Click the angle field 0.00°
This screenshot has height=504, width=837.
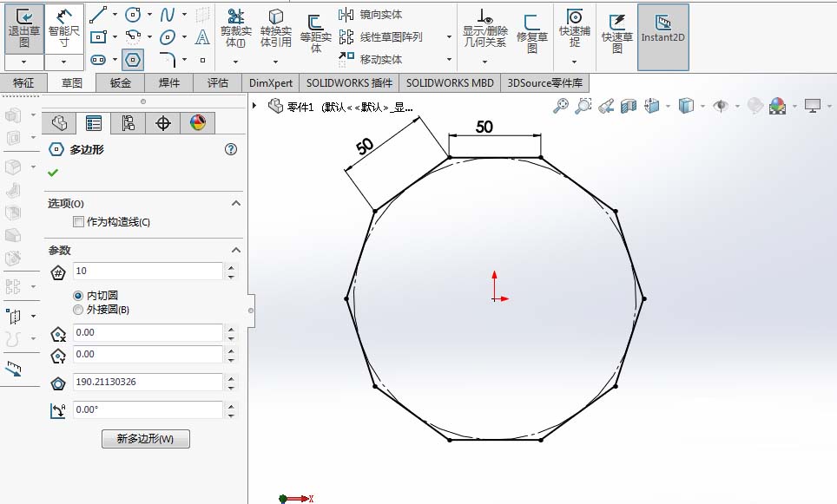[x=148, y=409]
